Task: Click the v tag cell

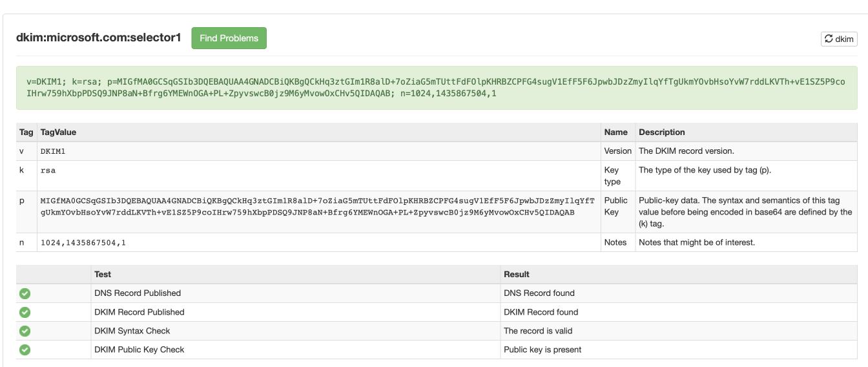Action: point(26,151)
